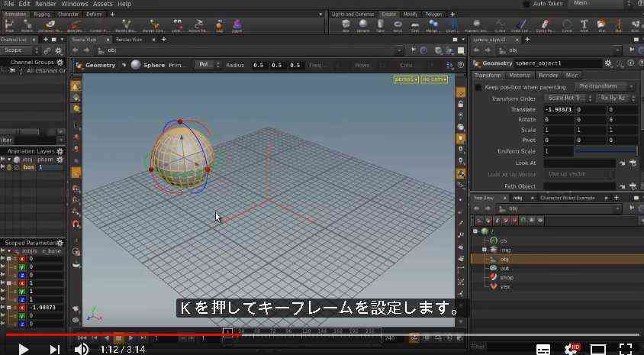The image size is (644, 355).
Task: Open the Scoped Parameters gear menu
Action: [60, 243]
